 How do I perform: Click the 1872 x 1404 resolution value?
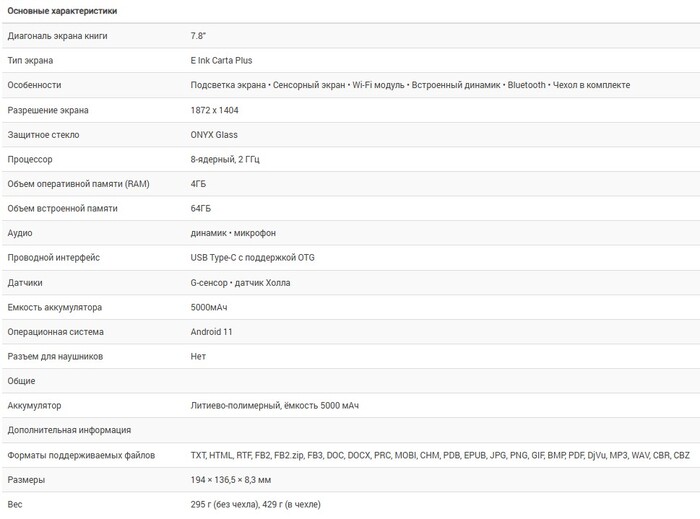click(x=215, y=110)
